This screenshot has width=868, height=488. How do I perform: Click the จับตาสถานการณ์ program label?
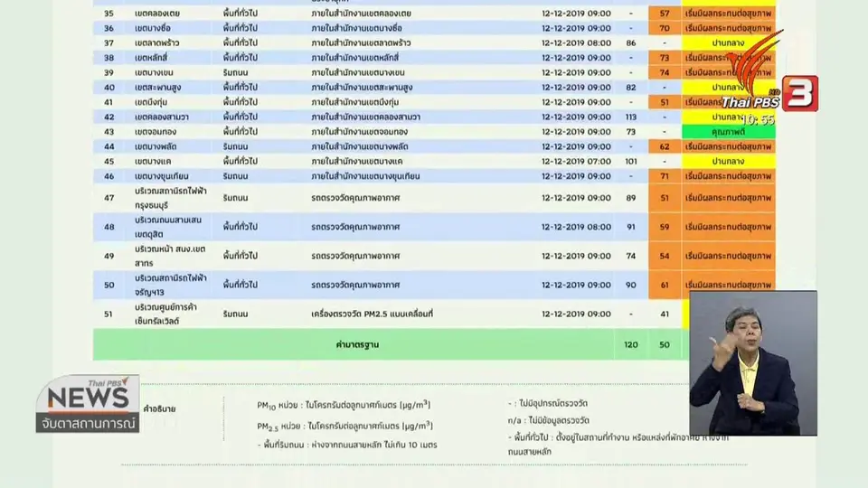pos(88,423)
